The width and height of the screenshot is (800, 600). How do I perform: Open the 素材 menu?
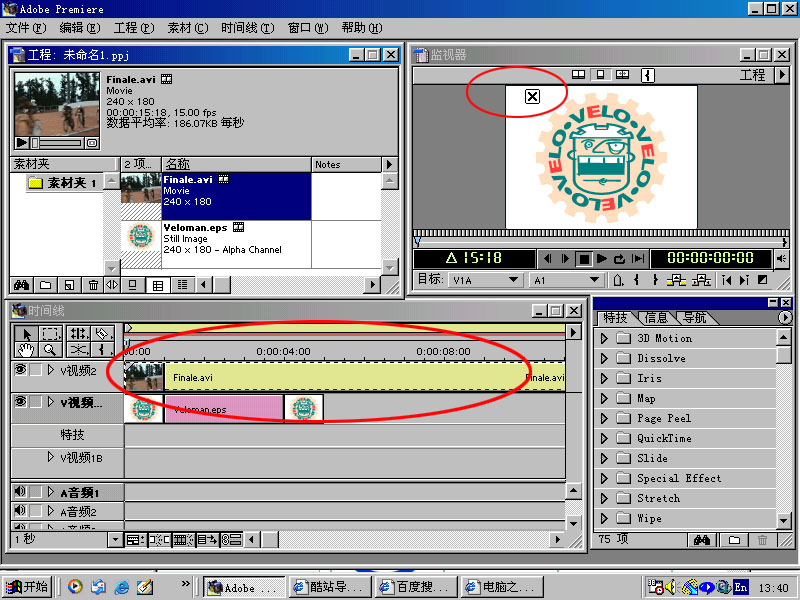[188, 28]
